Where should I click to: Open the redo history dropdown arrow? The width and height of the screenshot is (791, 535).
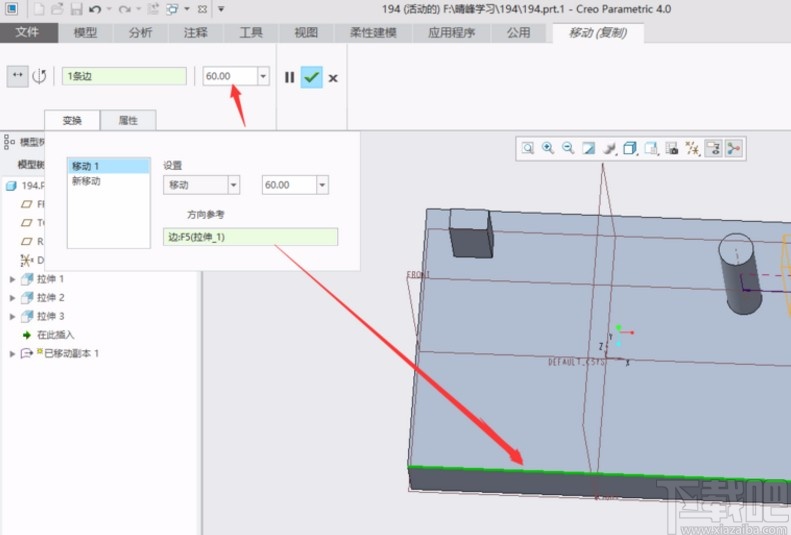pos(138,9)
